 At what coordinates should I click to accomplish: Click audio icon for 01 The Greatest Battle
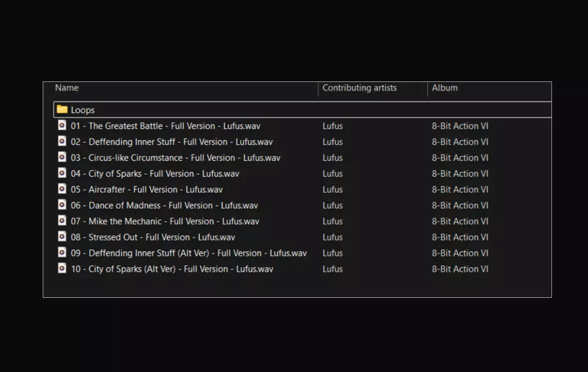tap(62, 125)
